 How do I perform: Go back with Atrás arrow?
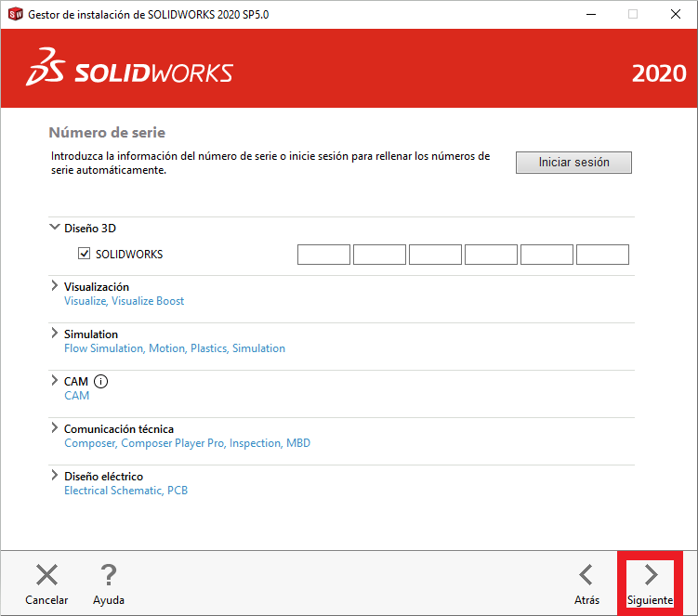(586, 574)
